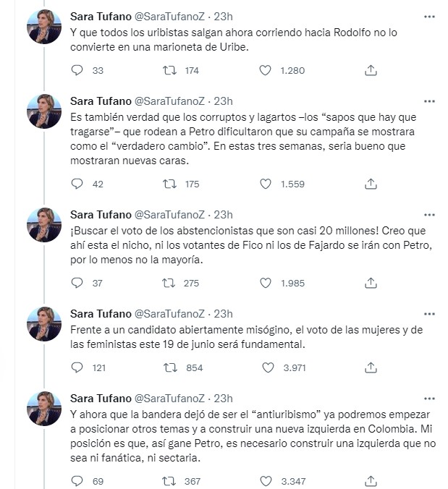
Task: Like the tweet with 1.280 likes
Action: pyautogui.click(x=265, y=70)
